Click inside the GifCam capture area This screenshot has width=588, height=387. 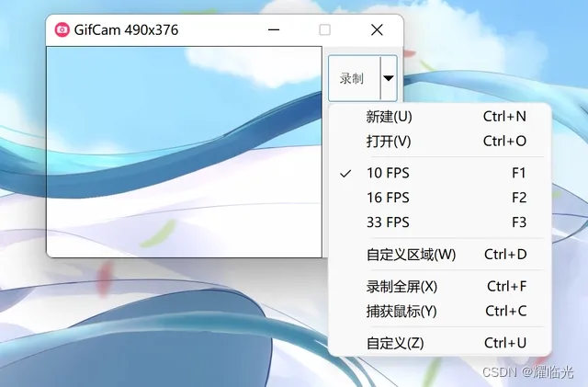click(x=184, y=152)
